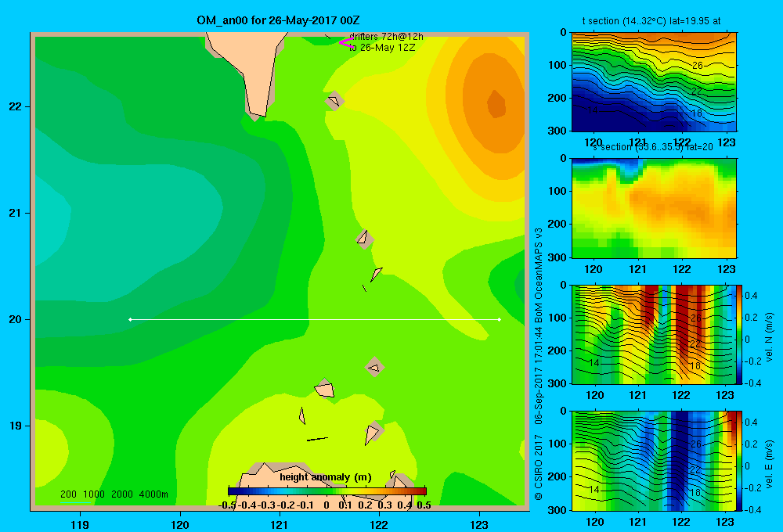Select the magenta drifter track marker
The image size is (783, 532).
pyautogui.click(x=347, y=43)
